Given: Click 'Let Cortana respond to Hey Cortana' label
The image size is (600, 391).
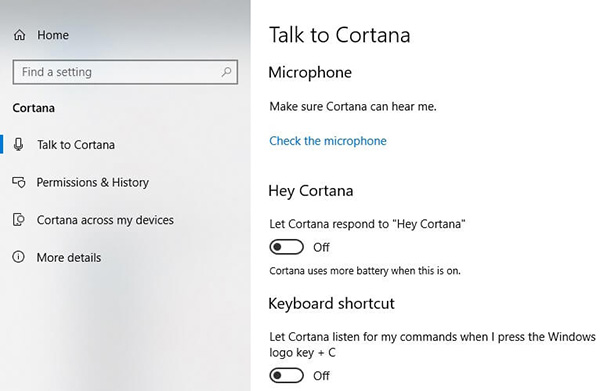Looking at the screenshot, I should tap(367, 224).
